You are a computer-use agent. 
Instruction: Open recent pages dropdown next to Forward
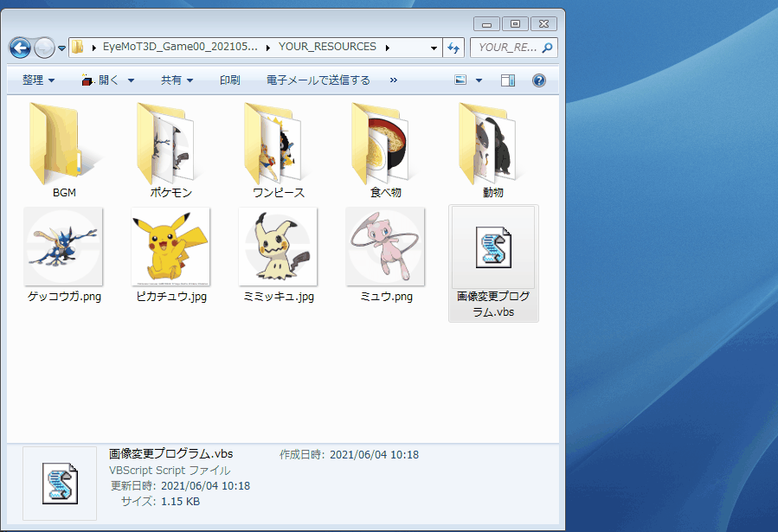(61, 48)
